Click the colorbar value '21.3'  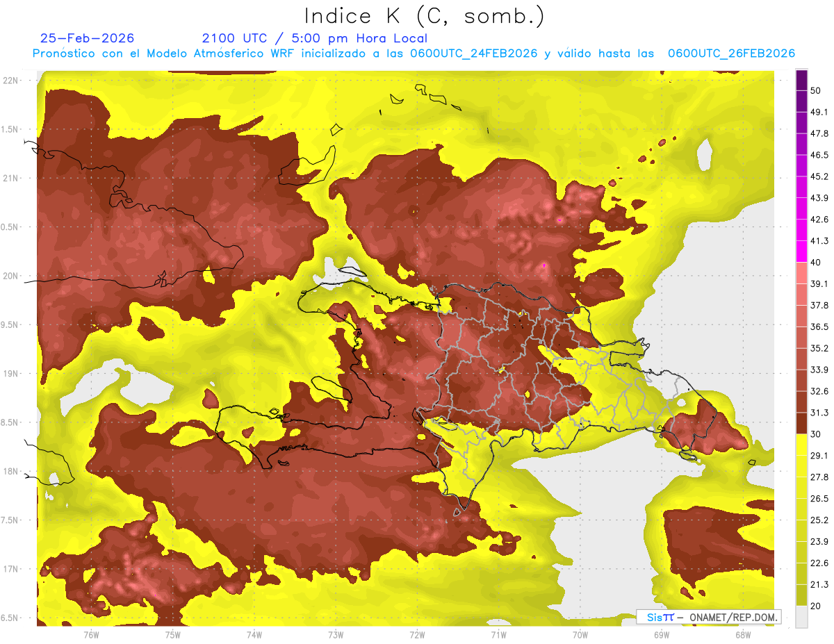(819, 585)
